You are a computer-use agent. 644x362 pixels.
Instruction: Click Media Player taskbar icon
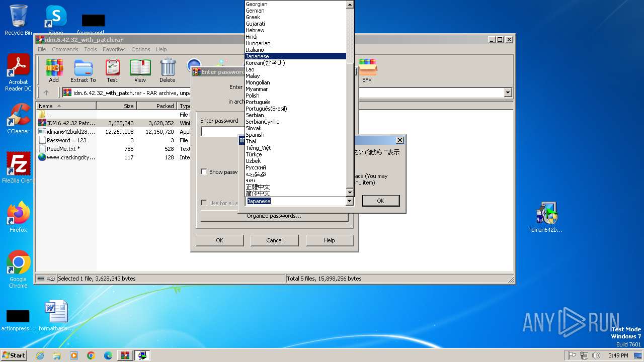click(74, 355)
